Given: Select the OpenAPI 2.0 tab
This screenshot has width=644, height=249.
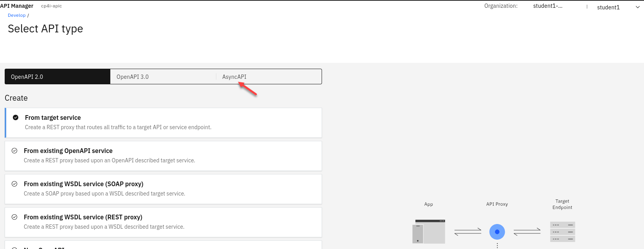Looking at the screenshot, I should 27,77.
